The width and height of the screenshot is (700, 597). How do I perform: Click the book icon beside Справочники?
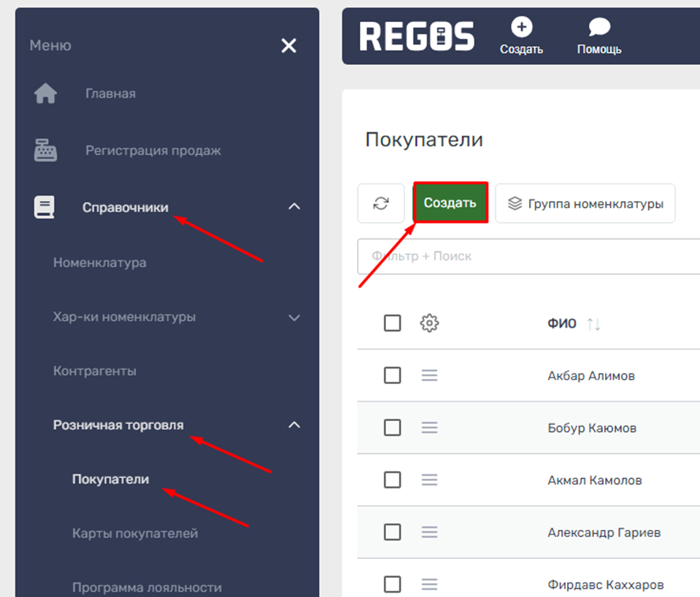(44, 207)
